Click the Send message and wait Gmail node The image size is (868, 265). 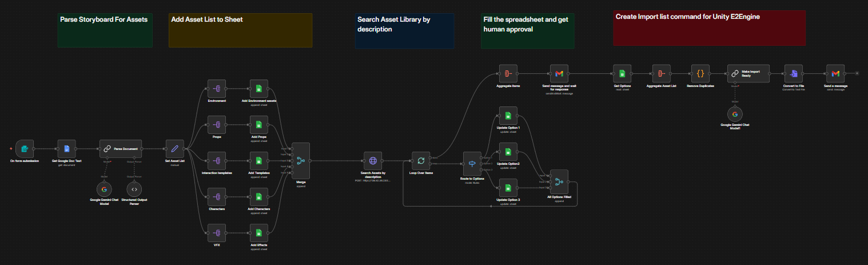coord(559,73)
